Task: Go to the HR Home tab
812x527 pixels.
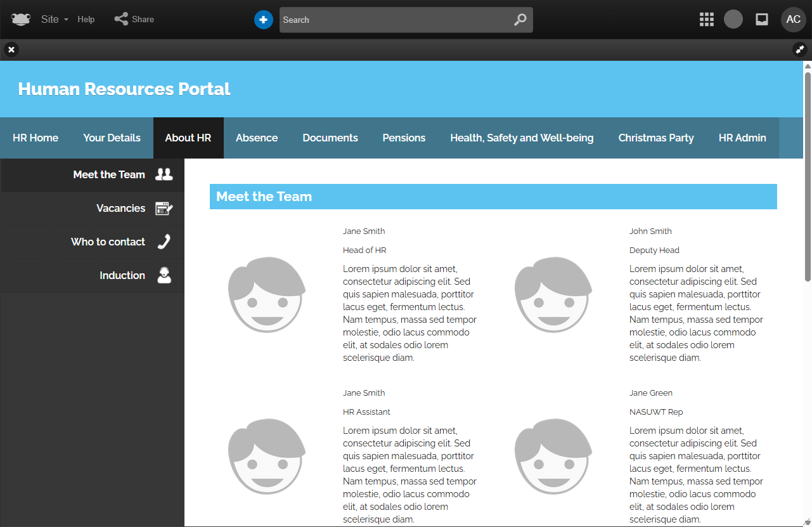Action: pyautogui.click(x=35, y=138)
